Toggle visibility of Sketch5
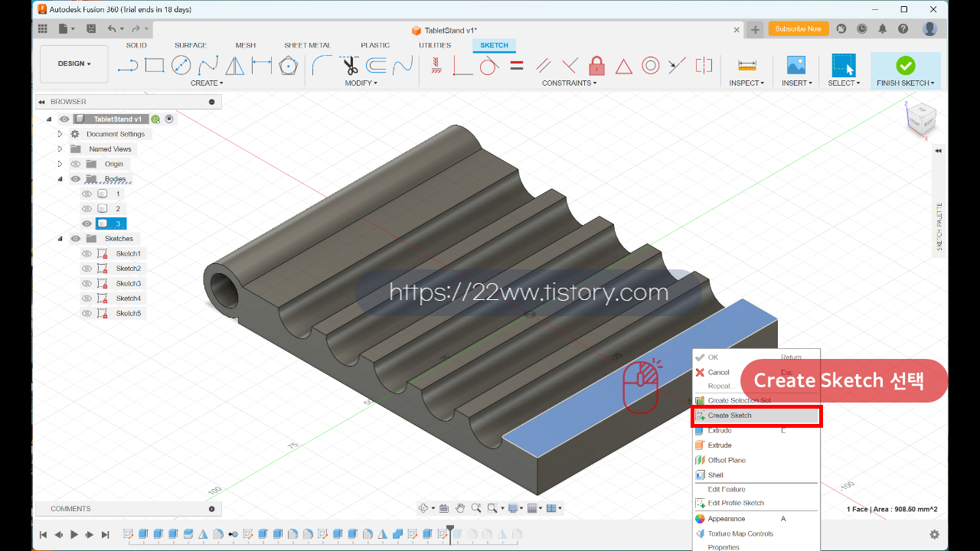 87,313
